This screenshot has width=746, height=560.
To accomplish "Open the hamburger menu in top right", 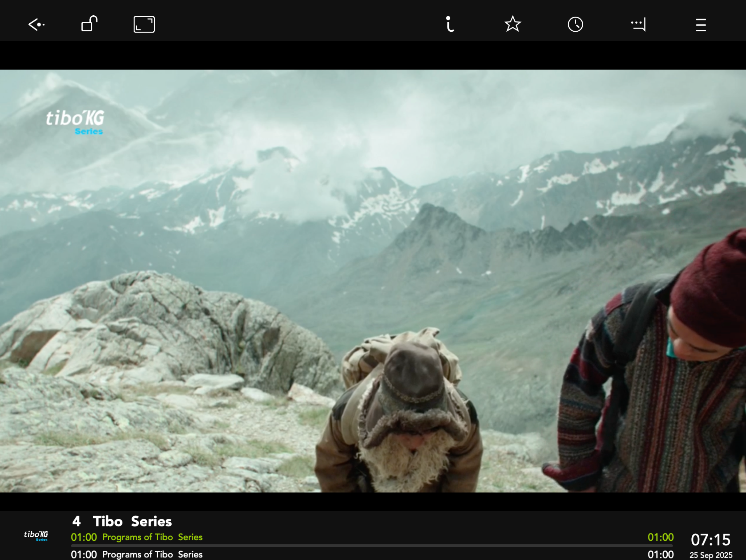I will click(x=700, y=25).
